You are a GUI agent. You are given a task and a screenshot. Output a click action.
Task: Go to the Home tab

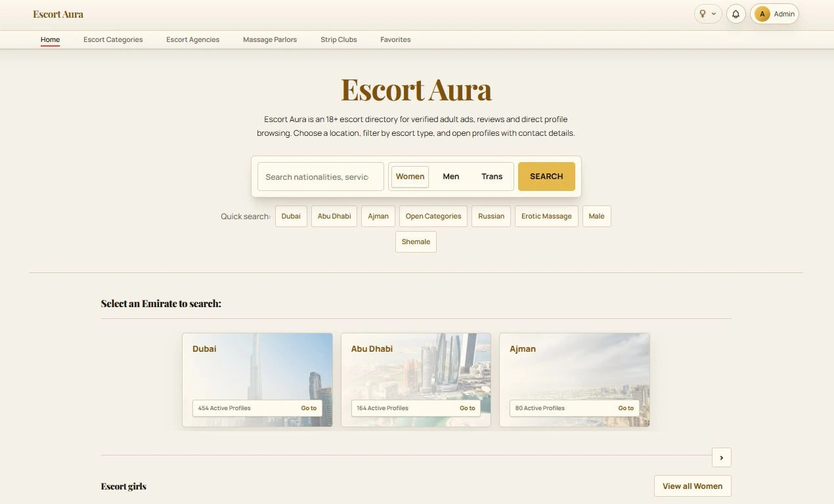click(x=50, y=39)
